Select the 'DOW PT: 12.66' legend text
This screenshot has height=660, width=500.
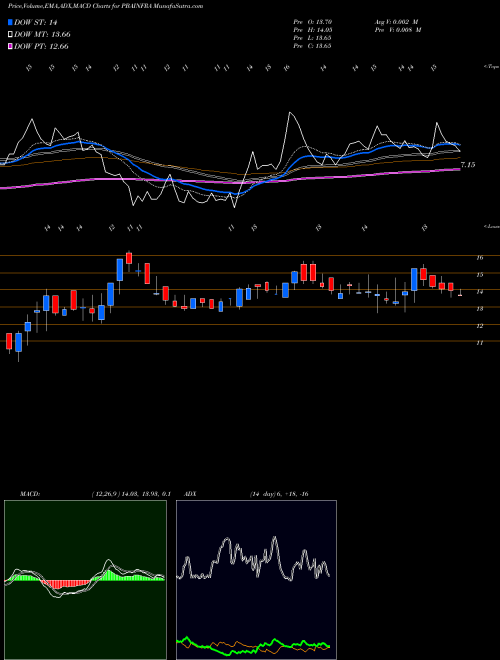41,46
